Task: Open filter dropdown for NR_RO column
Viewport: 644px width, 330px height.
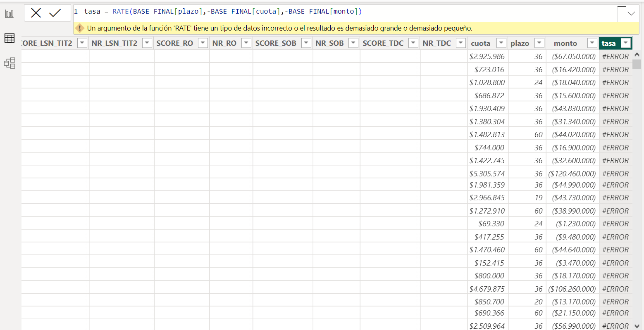Action: coord(246,43)
